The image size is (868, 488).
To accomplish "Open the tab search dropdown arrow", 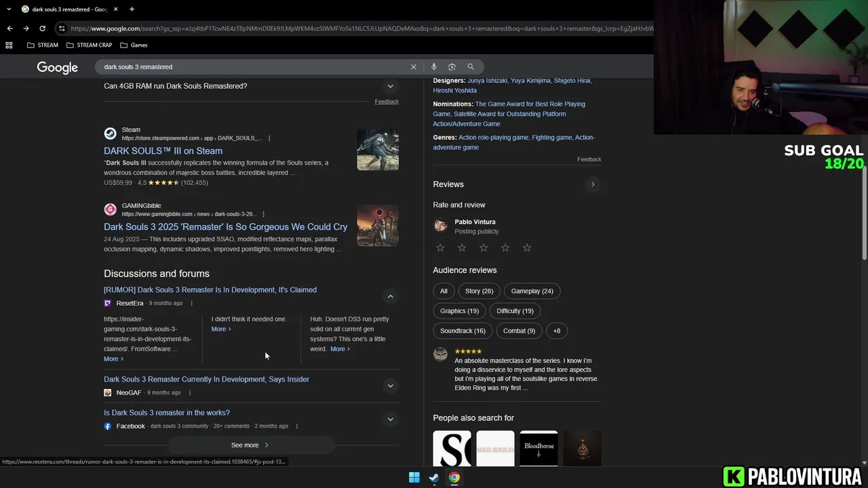I will click(x=9, y=9).
